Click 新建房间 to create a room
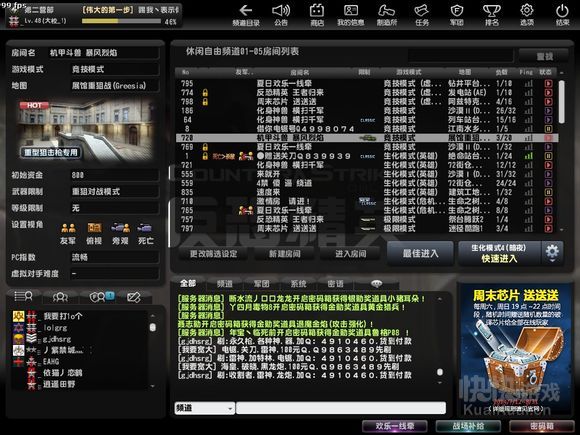This screenshot has width=580, height=435. (x=284, y=254)
